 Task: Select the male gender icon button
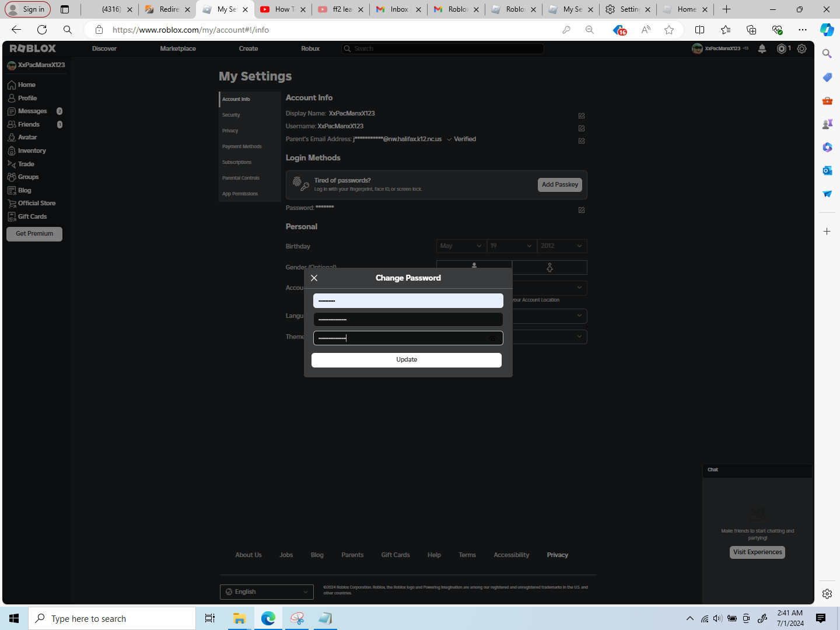(474, 267)
